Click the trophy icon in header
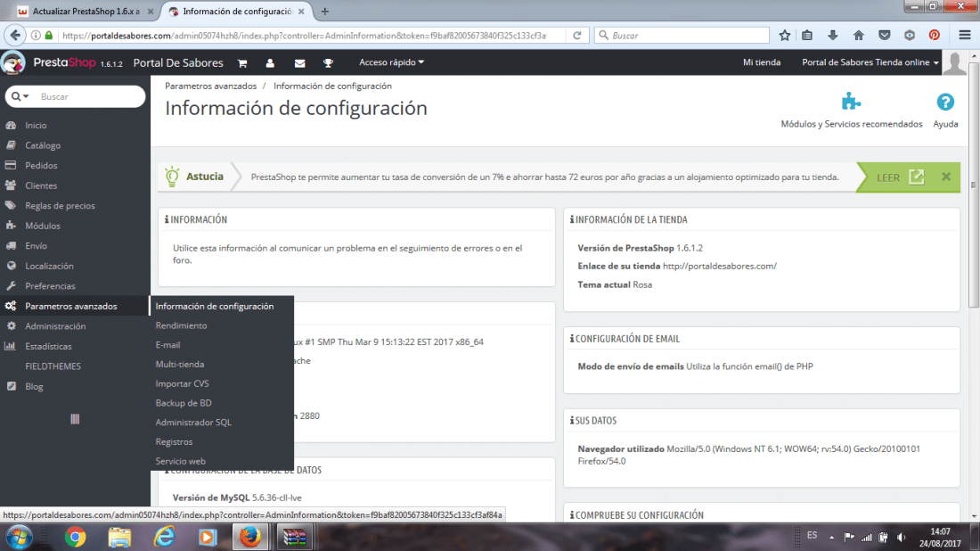The width and height of the screenshot is (980, 551). pos(328,63)
